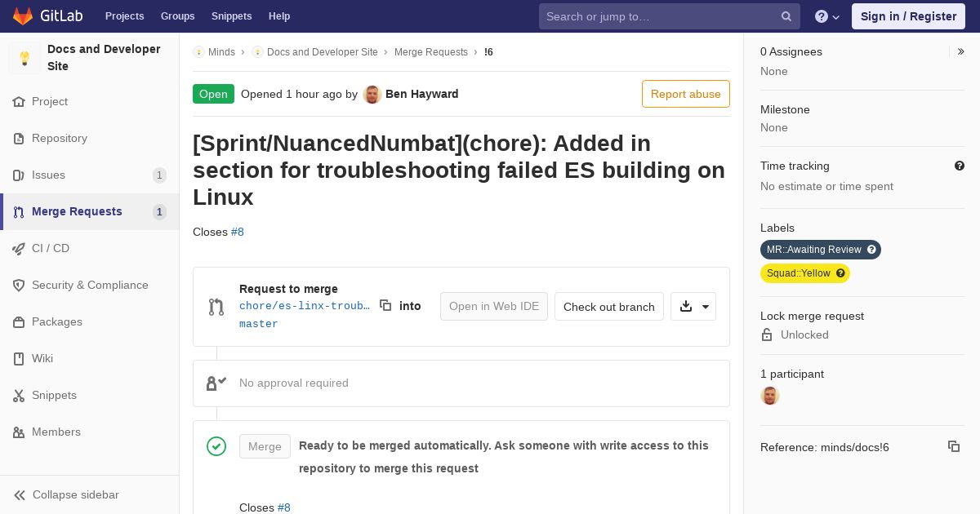Click the Open status badge
This screenshot has width=980, height=514.
[213, 94]
